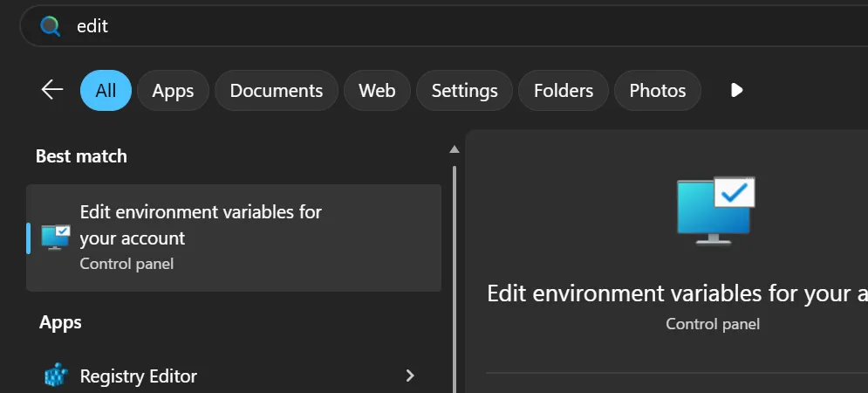Click the results scrollbar up arrow
Screen dimensions: 868x393
455,149
